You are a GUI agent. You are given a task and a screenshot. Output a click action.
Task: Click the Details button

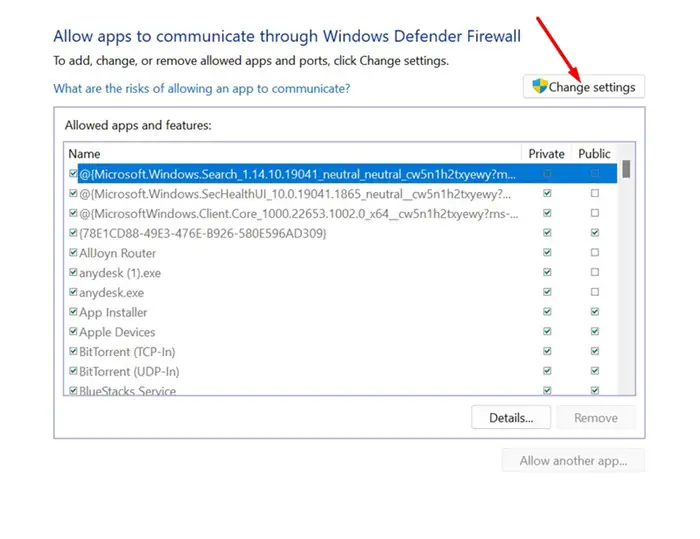[510, 418]
